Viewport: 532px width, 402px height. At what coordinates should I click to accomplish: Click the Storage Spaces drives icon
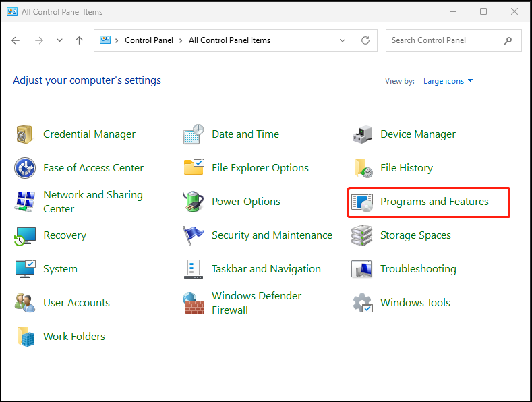361,235
